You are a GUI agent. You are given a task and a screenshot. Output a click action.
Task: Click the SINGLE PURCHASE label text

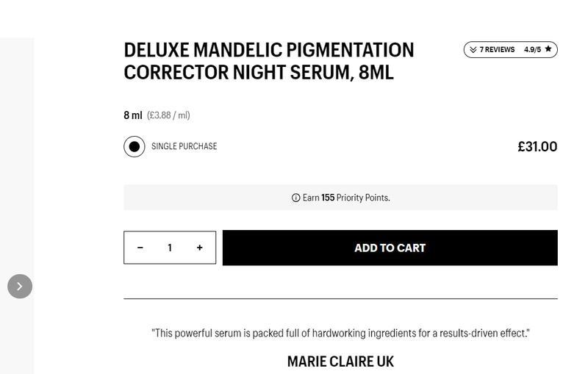[184, 146]
